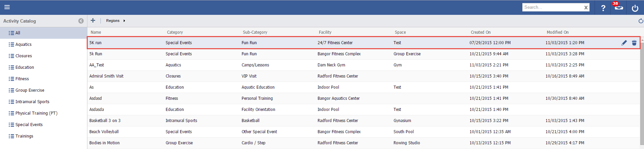Open the Beach Volleyball activity row
This screenshot has height=149, width=644.
click(x=104, y=132)
